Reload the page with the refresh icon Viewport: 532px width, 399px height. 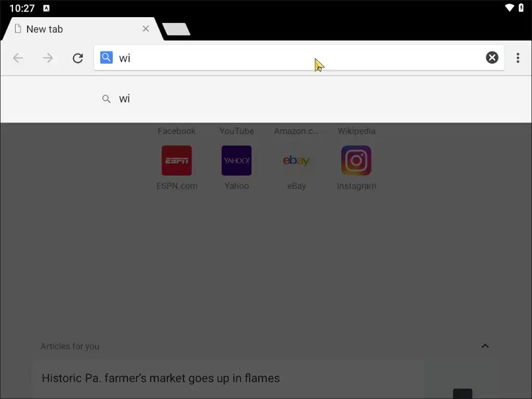(x=78, y=58)
